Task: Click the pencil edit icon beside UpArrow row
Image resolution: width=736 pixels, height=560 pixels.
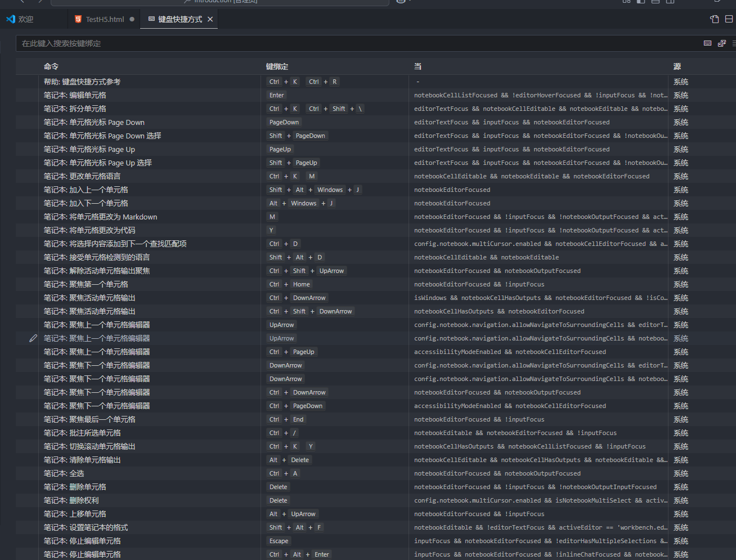Action: point(33,338)
